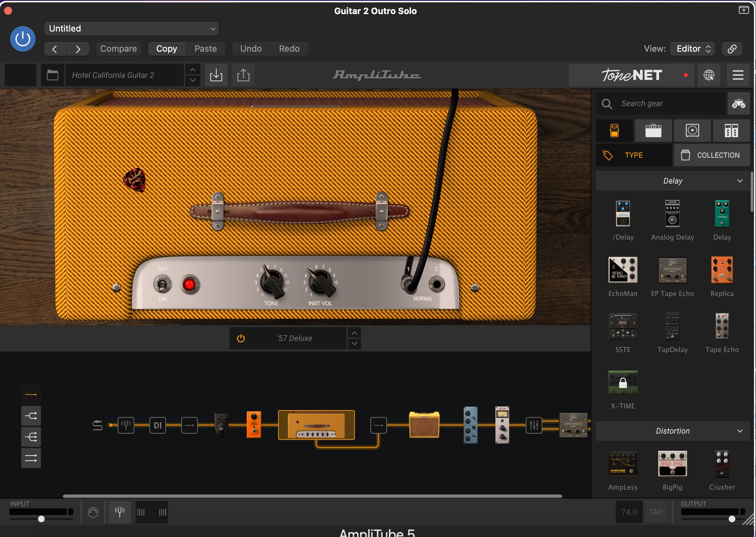
Task: Click the amp TONE knob
Action: click(272, 282)
